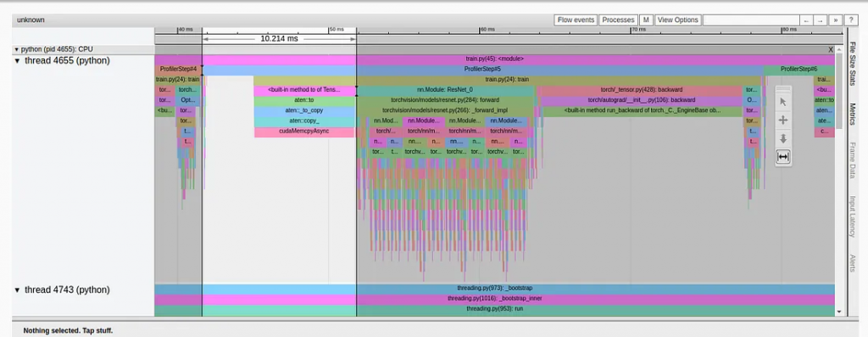Viewport: 868px width, 337px height.
Task: Select the cudaMemcpyAsync slice
Action: (x=304, y=132)
